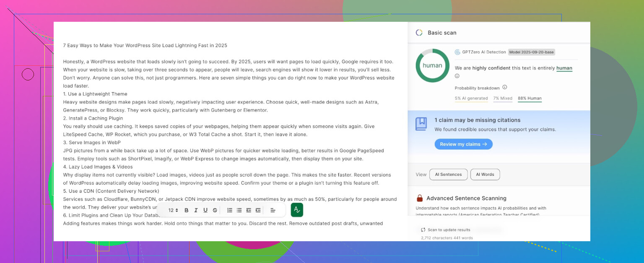The height and width of the screenshot is (263, 644).
Task: Click the green spell-check button
Action: point(297,210)
